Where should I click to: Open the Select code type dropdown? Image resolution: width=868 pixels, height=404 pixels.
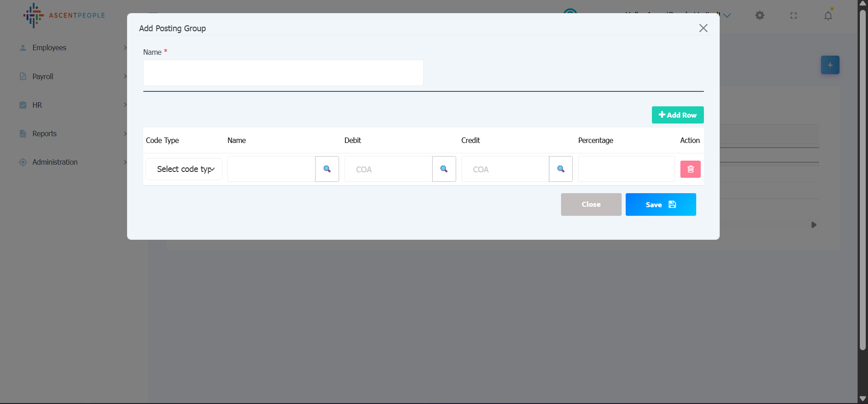pos(184,169)
